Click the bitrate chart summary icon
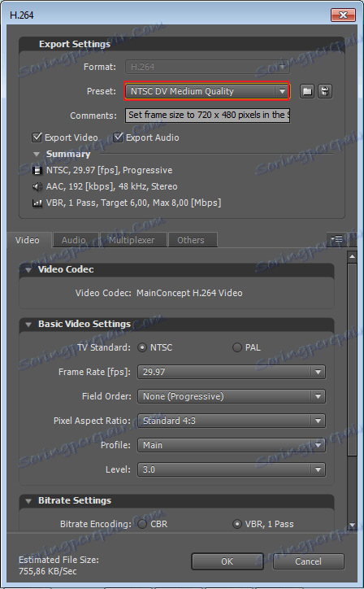Screen dimensions: 364x589 (37, 203)
